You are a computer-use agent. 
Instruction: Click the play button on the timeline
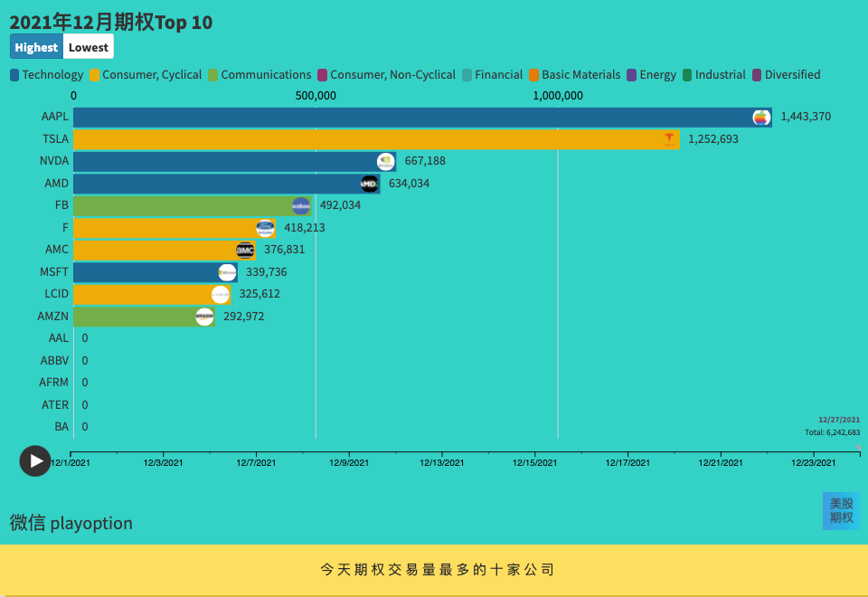tap(35, 460)
